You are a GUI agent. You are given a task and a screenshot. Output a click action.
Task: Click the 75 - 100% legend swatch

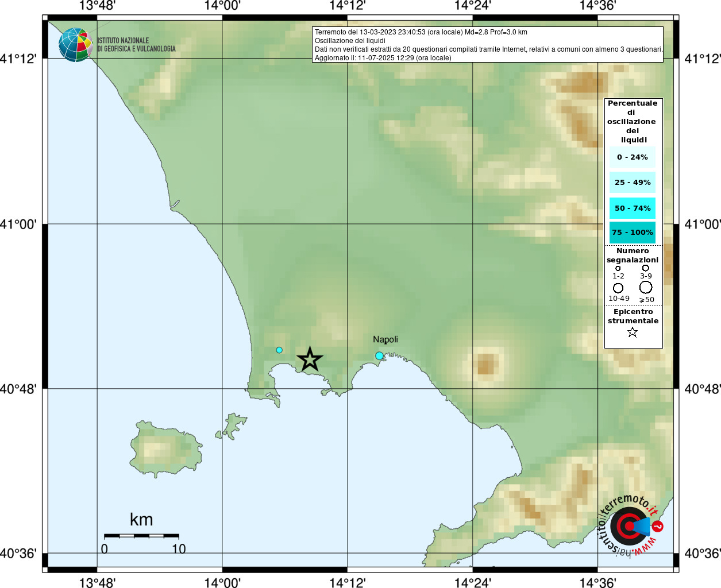633,233
